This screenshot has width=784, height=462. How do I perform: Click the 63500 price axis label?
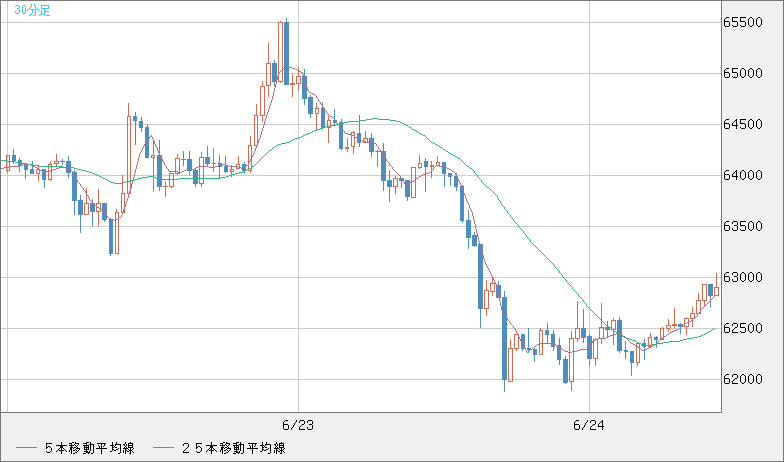coord(743,226)
